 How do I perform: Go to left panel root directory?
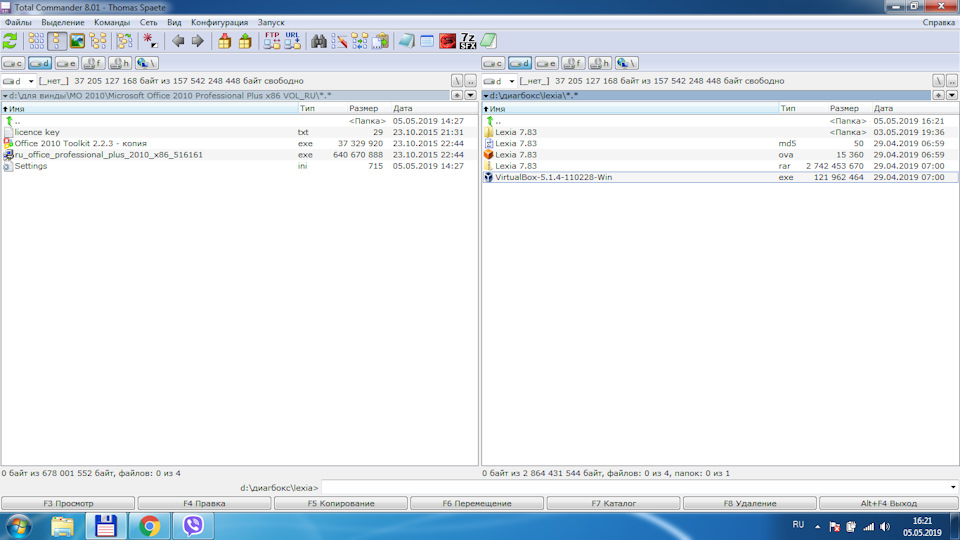(x=457, y=81)
